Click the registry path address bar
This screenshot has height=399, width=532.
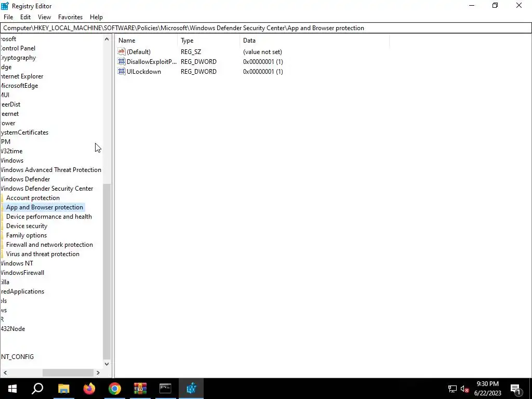point(266,28)
